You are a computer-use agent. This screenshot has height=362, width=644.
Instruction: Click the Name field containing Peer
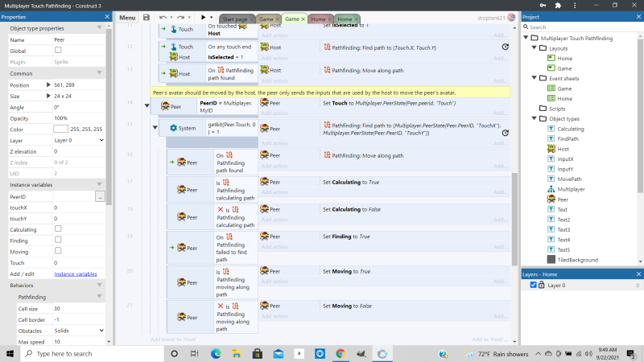(x=79, y=39)
